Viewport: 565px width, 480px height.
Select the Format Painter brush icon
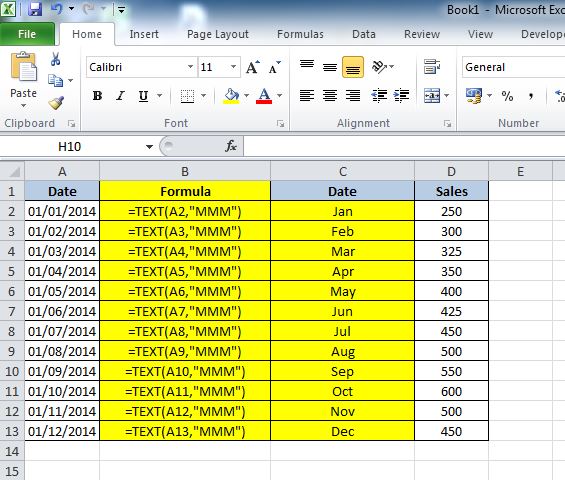[56, 103]
